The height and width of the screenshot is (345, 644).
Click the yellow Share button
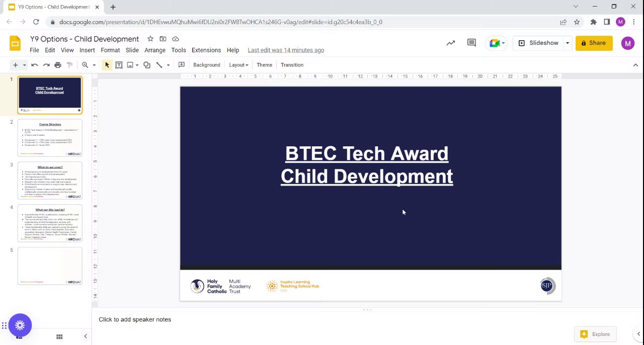pyautogui.click(x=594, y=43)
